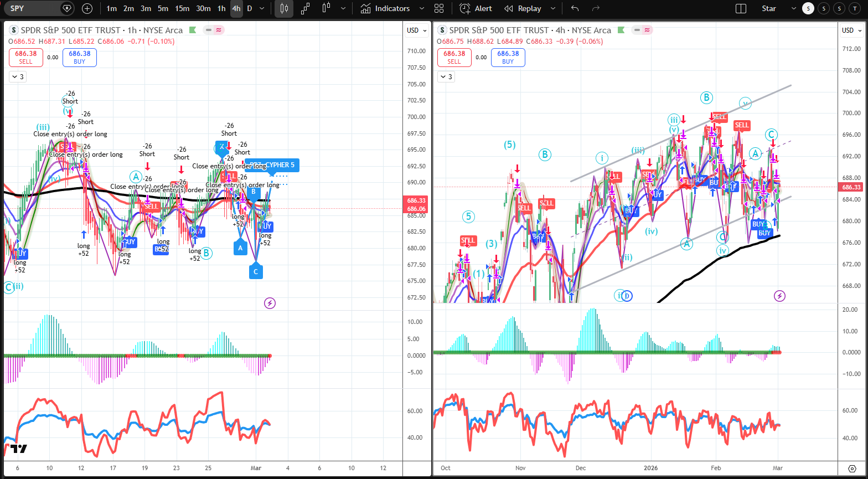
Task: Click the blue C pattern point on 1h chart
Action: pos(256,272)
